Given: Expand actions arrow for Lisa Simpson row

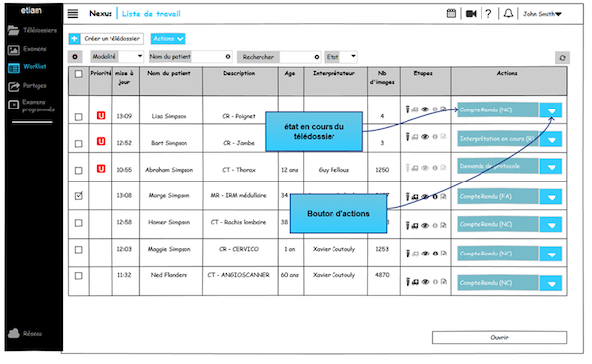Looking at the screenshot, I should coord(552,110).
